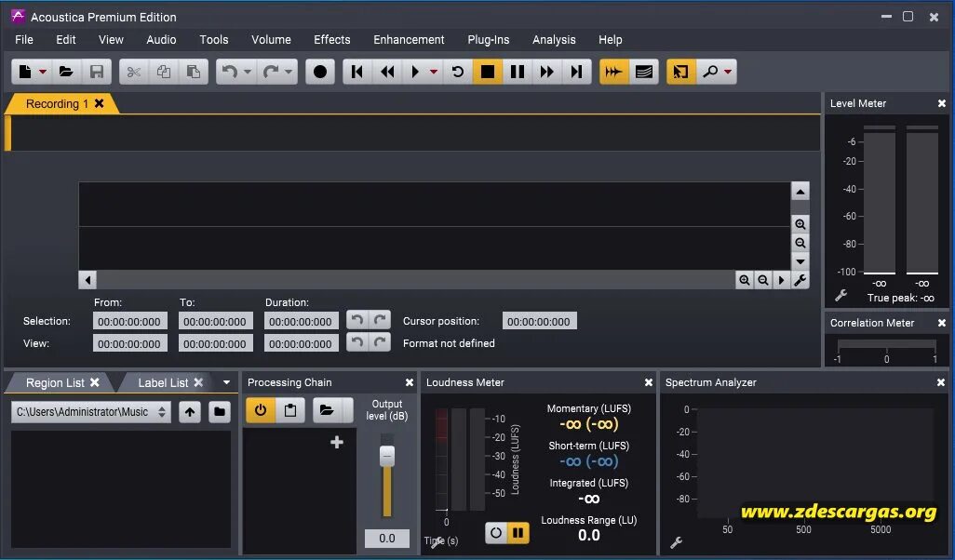
Task: Close the Spectrum Analyzer panel
Action: point(941,383)
